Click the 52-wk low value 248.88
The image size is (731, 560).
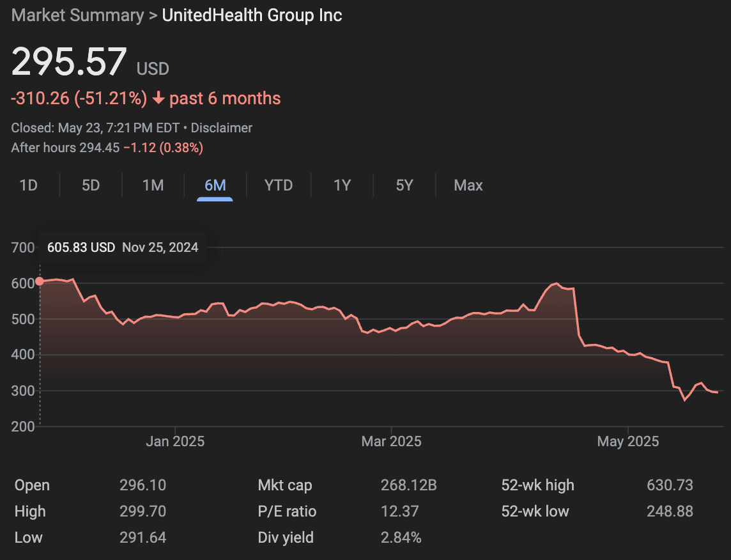(x=670, y=511)
